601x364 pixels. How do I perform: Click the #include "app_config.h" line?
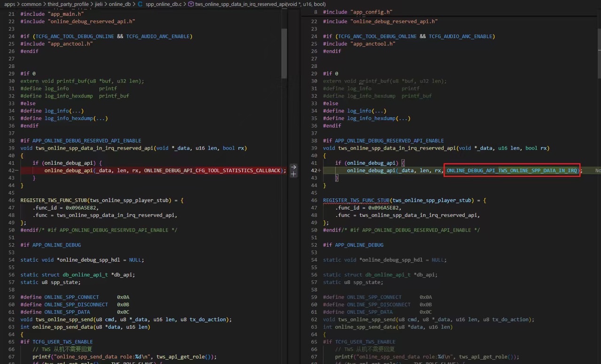pyautogui.click(x=358, y=12)
